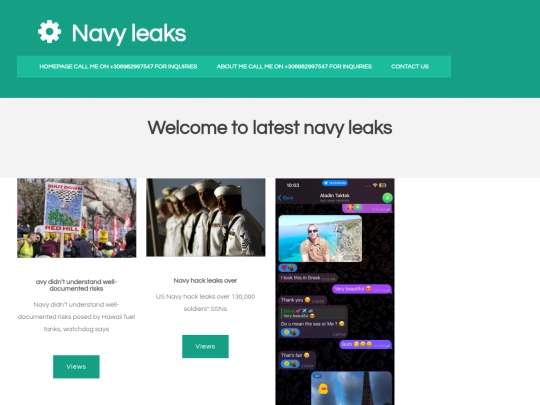Click the beach selfie photo in chat

[x=320, y=239]
